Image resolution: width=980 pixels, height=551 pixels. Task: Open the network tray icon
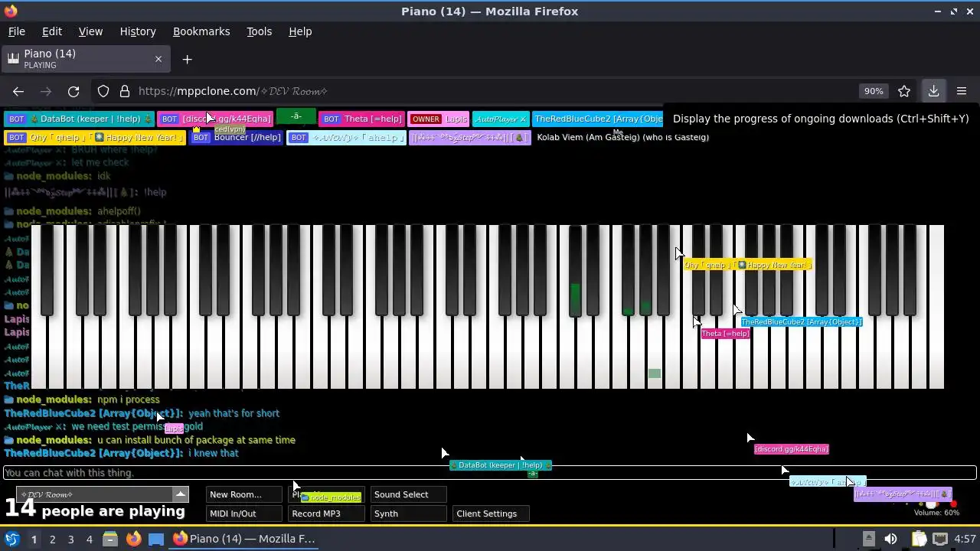click(x=940, y=539)
